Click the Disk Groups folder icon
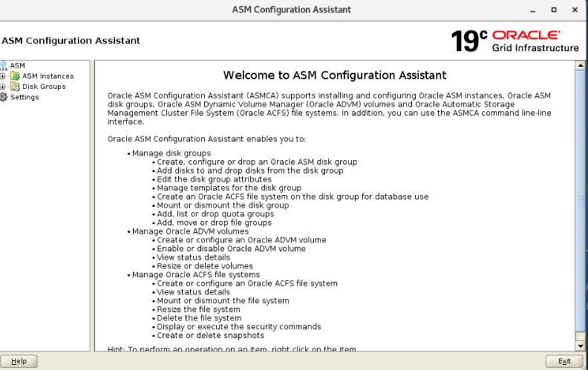The width and height of the screenshot is (588, 370). point(15,87)
